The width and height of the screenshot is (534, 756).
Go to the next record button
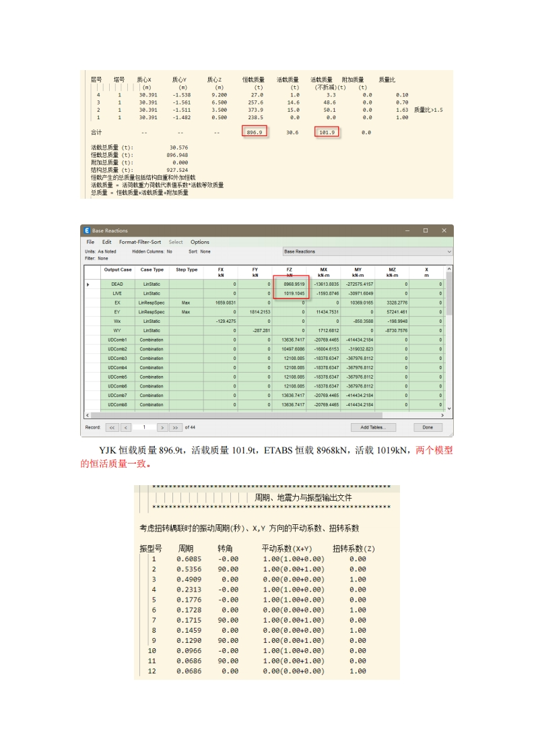pos(163,428)
